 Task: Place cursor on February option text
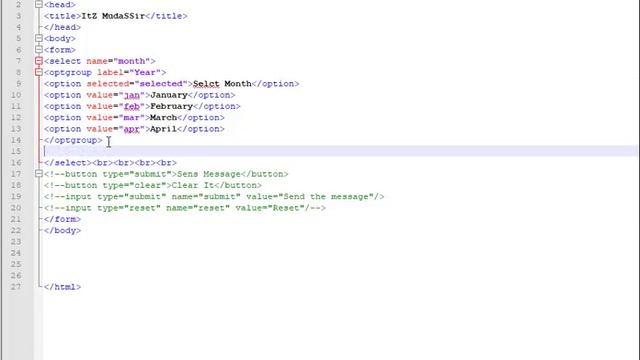click(x=171, y=107)
